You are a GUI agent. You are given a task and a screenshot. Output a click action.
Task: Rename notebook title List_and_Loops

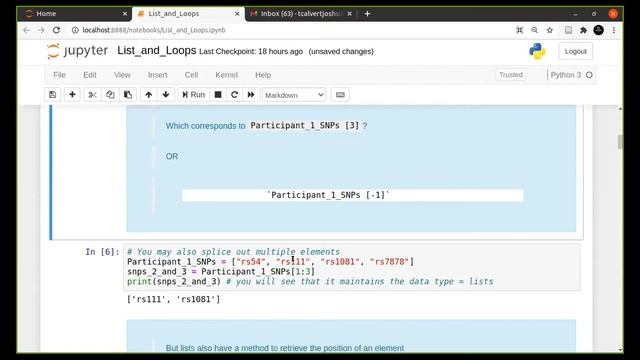point(157,51)
